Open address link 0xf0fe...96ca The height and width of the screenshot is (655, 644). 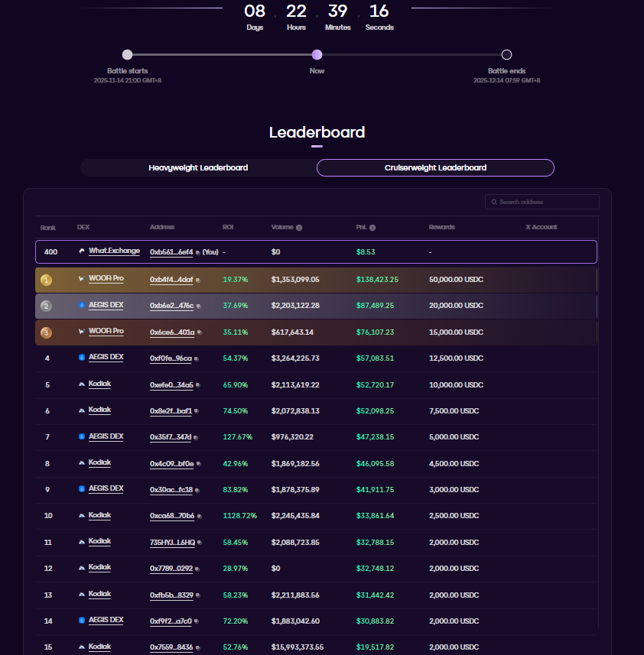point(171,358)
